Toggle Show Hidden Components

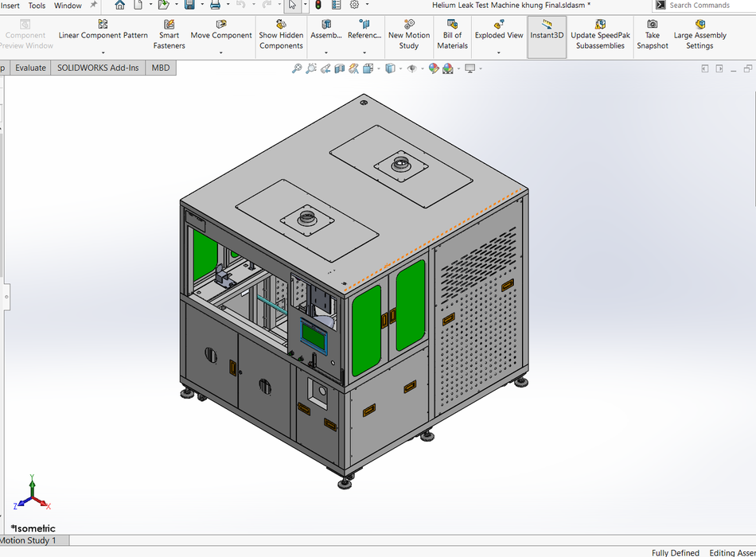coord(281,35)
